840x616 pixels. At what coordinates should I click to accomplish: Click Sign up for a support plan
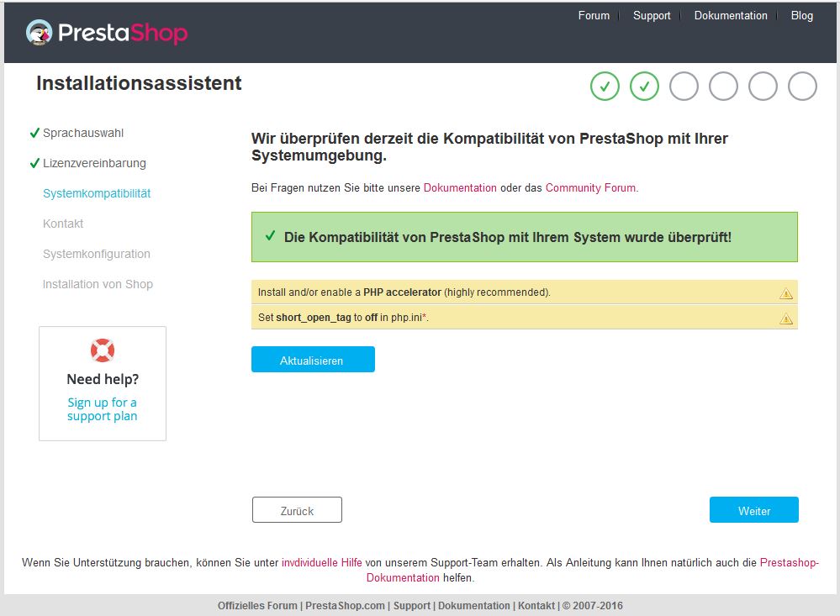103,409
